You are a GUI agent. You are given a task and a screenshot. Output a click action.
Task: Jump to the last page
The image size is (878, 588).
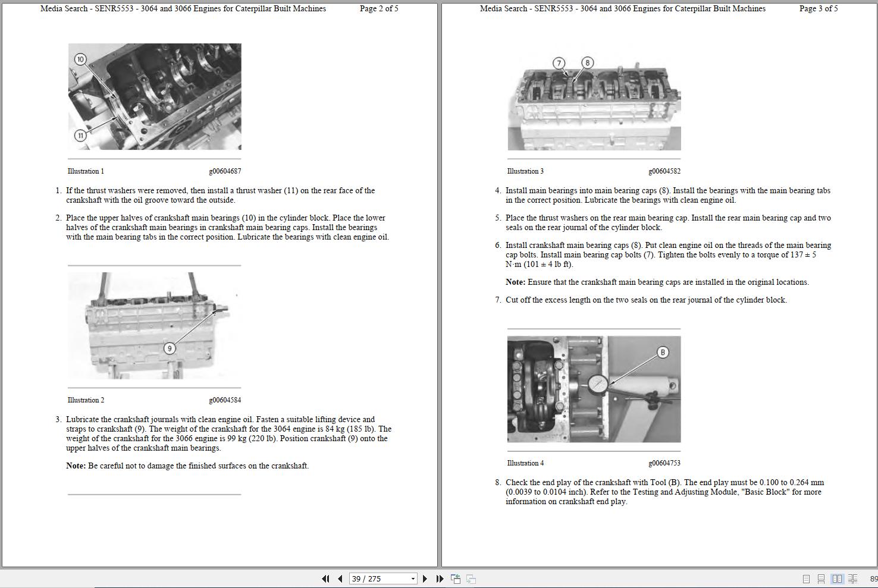[439, 578]
